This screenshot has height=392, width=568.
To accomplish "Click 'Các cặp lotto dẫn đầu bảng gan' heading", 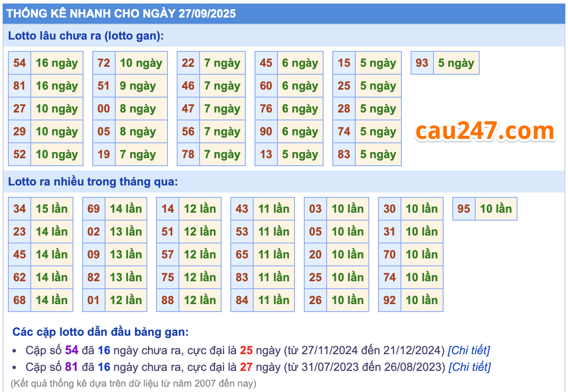I will point(100,332).
